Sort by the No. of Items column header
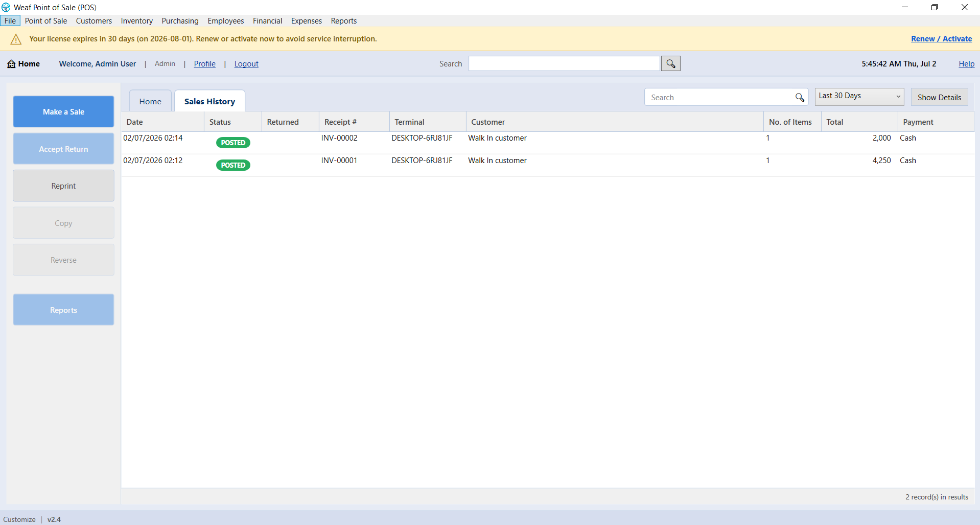The height and width of the screenshot is (525, 980). click(792, 122)
